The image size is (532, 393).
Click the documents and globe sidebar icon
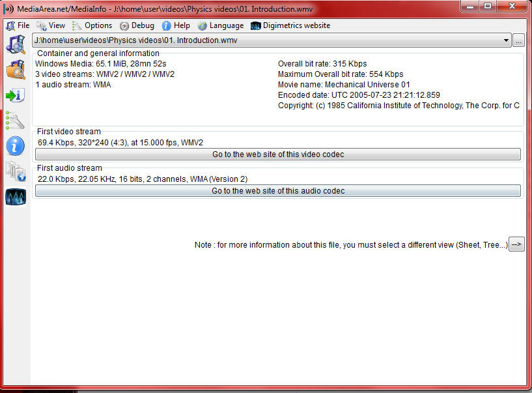(16, 171)
